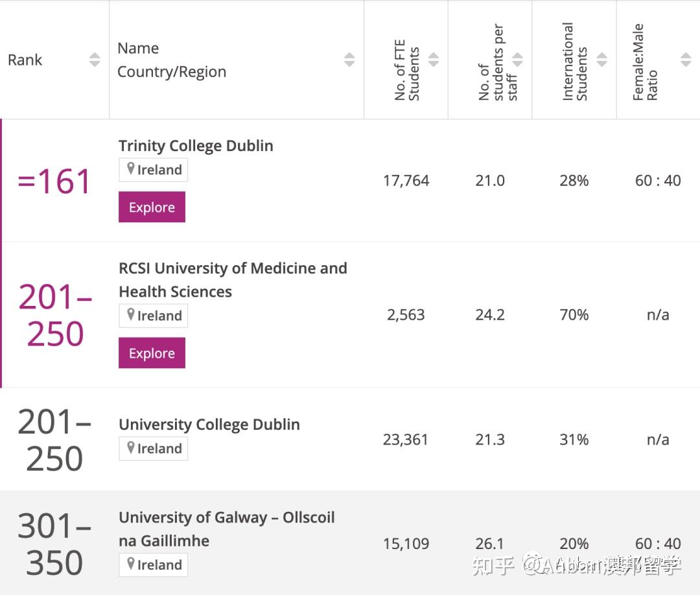Select the Rank column header

click(x=25, y=60)
